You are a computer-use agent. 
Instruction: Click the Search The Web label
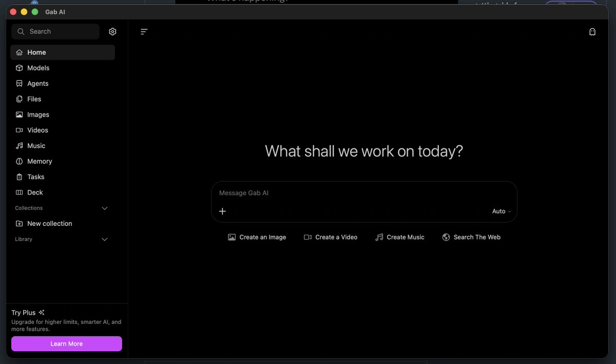477,237
